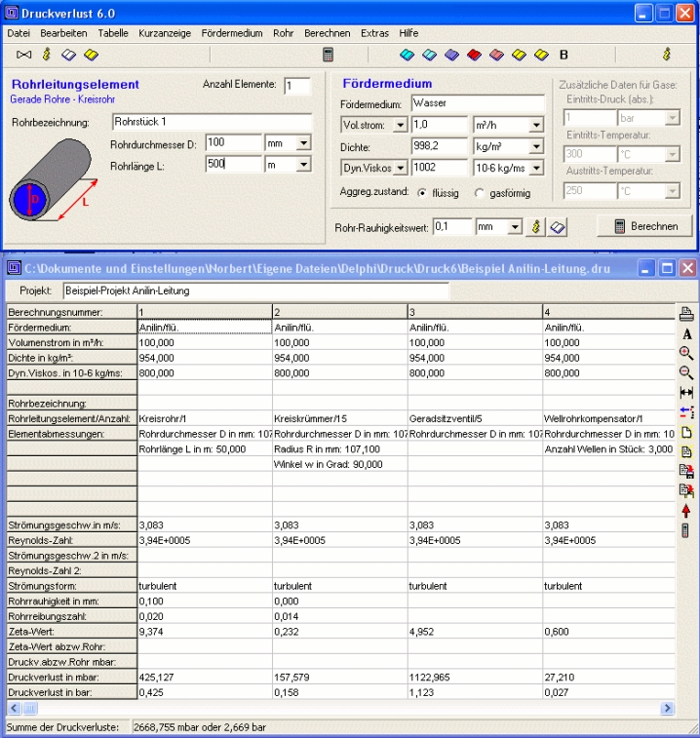
Task: Open the Berechnen menu
Action: 327,32
